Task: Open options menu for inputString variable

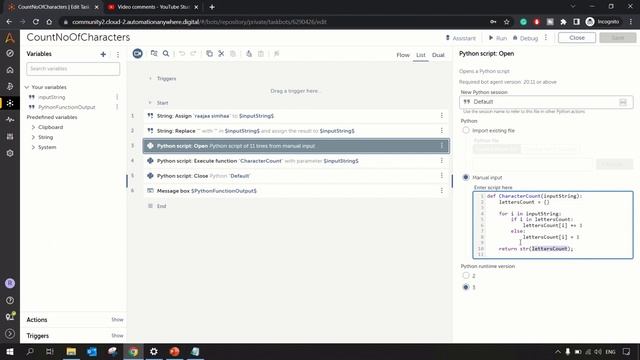Action: pos(117,97)
